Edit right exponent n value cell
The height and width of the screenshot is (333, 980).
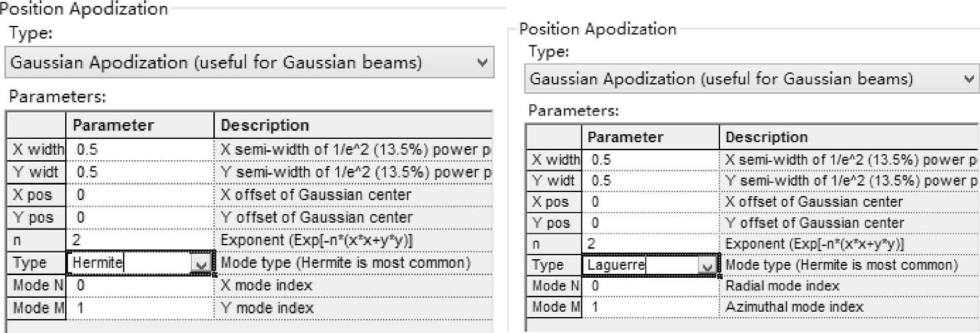[650, 245]
